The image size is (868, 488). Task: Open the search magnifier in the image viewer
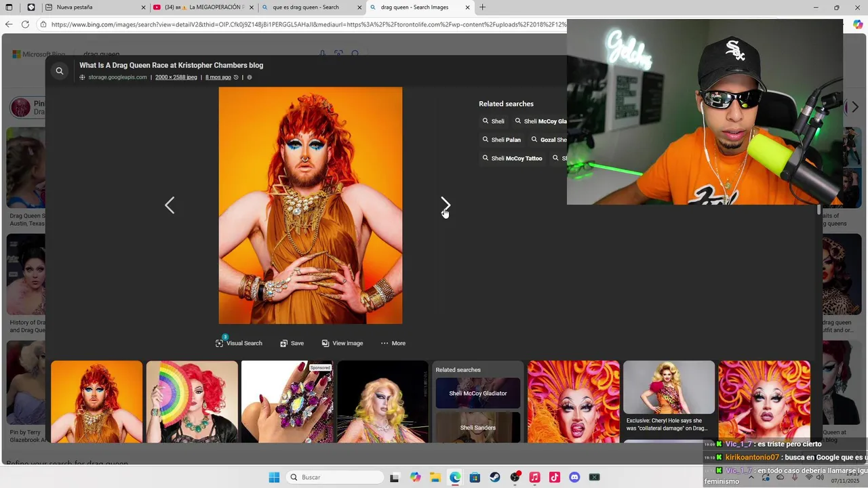pos(60,70)
